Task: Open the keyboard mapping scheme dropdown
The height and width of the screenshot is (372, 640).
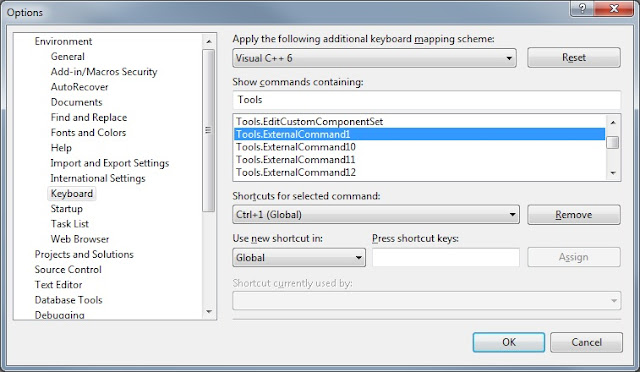Action: coord(374,58)
